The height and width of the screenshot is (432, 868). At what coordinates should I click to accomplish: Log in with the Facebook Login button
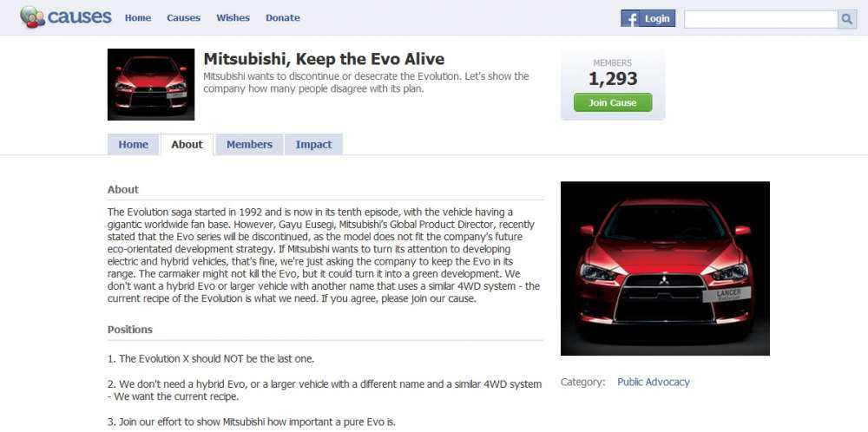pos(648,19)
